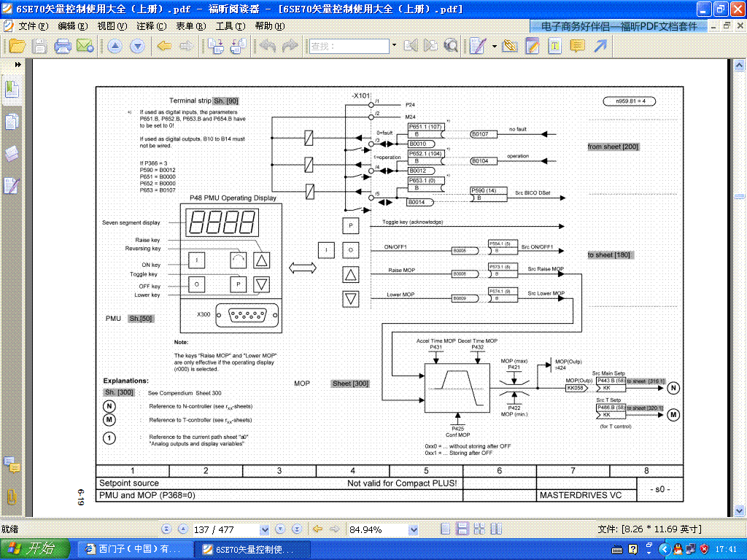Click the 84.94% zoom field

pos(379,529)
